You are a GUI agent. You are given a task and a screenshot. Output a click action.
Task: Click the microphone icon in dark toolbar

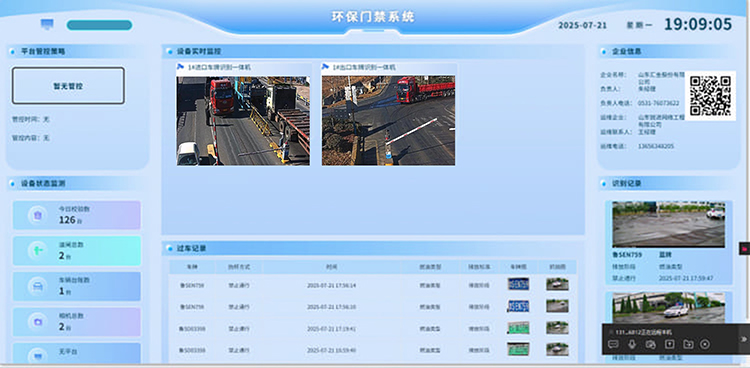coord(632,344)
